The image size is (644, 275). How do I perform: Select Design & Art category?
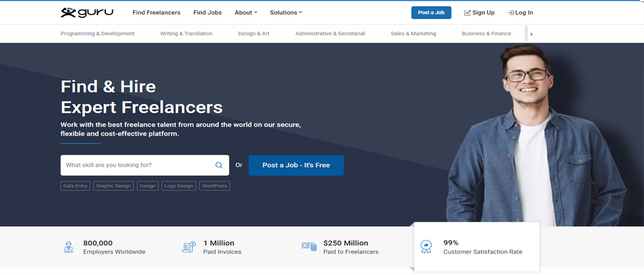tap(254, 34)
